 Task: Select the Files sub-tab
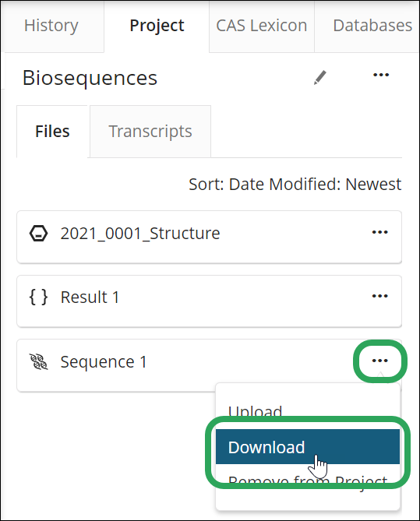(52, 132)
